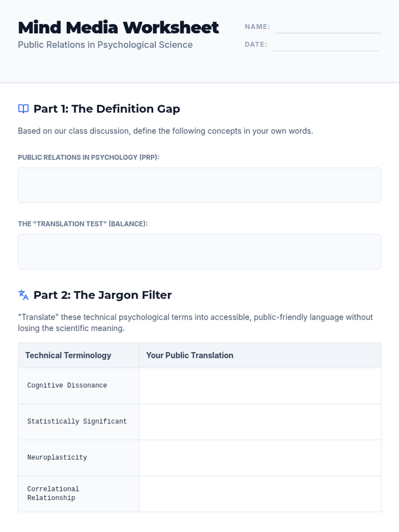399x532 pixels.
Task: Click the Correlational Relationship translation cell
Action: (260, 494)
